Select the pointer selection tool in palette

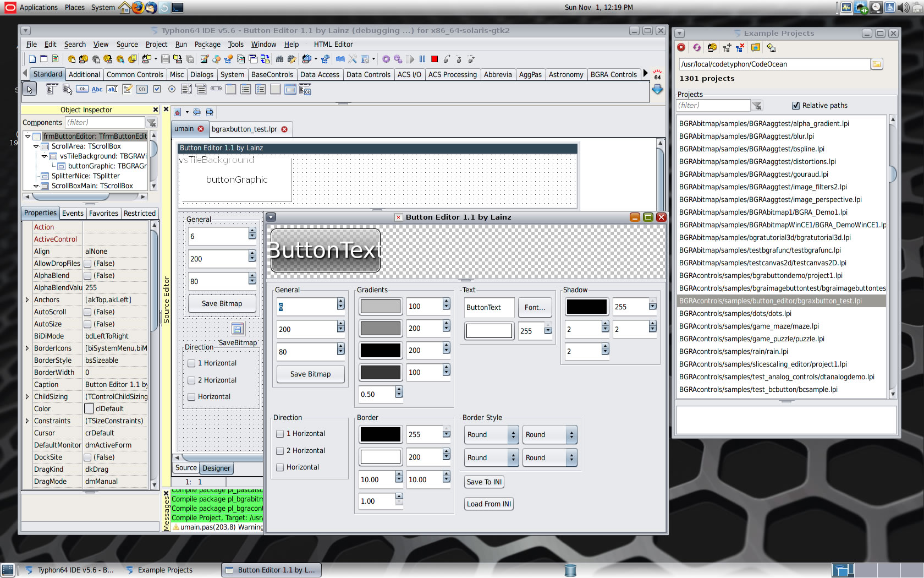[30, 89]
